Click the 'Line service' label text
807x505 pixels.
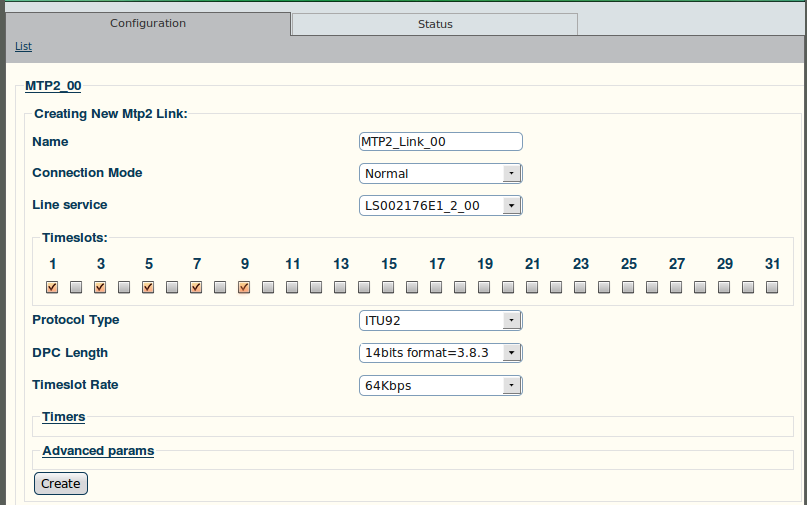tap(69, 205)
